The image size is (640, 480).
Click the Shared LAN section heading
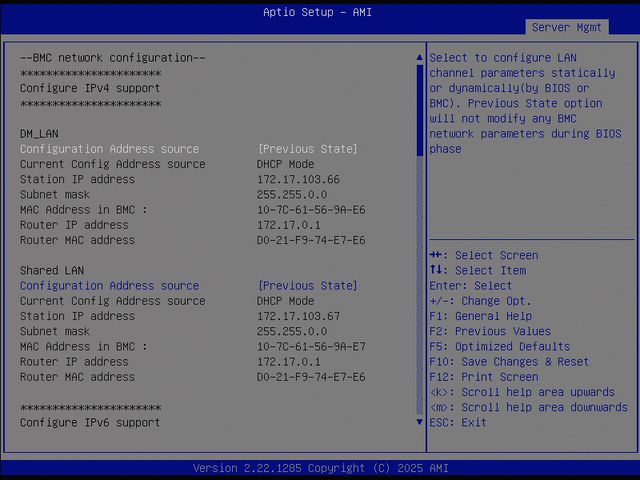coord(52,271)
